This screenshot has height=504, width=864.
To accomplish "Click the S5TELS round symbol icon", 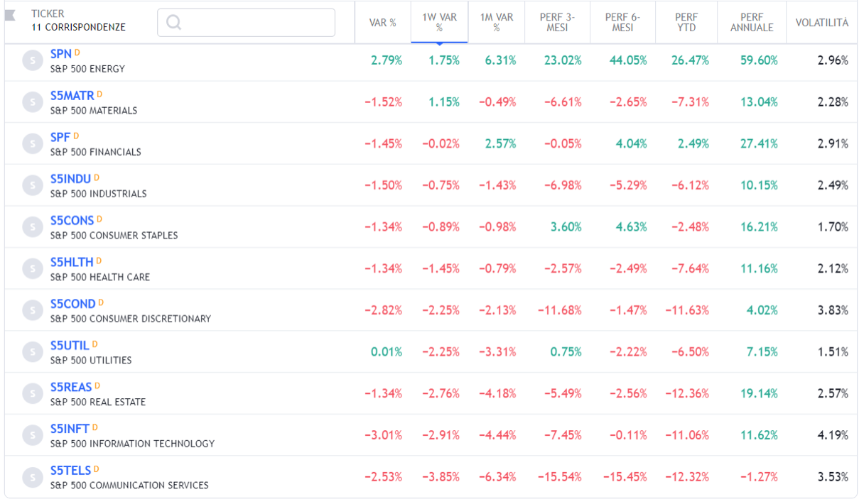I will click(x=33, y=477).
